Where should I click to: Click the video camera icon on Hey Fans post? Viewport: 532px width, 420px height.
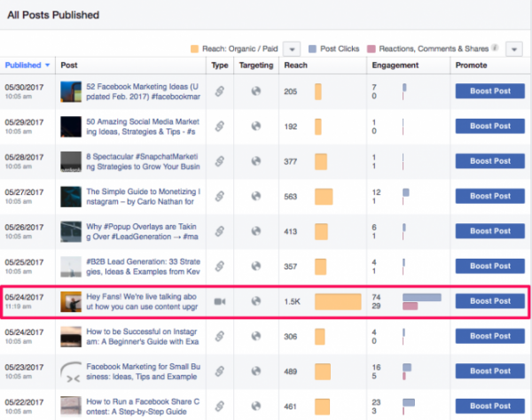(220, 301)
